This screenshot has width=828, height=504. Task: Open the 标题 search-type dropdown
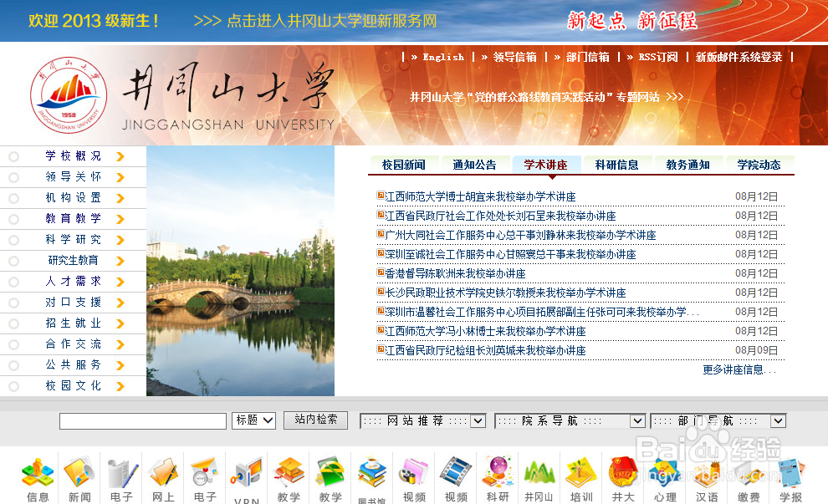253,420
